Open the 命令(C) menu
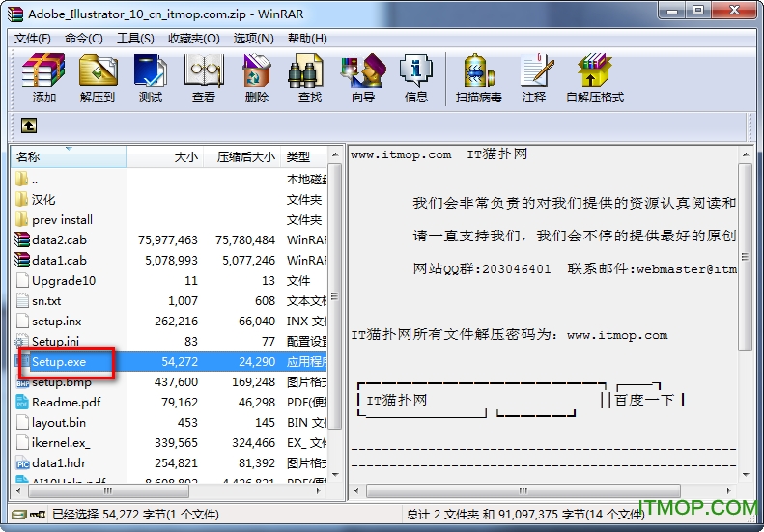Viewport: 764px width, 532px height. tap(84, 39)
